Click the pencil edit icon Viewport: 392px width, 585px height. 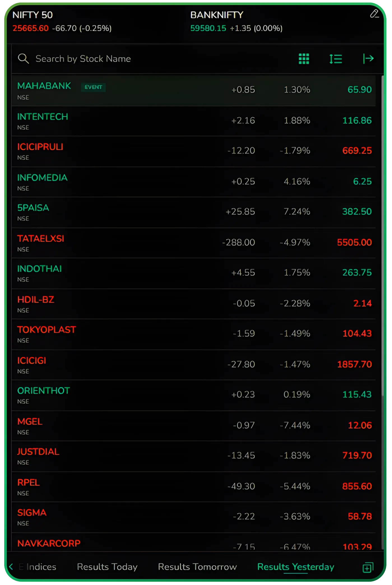374,14
